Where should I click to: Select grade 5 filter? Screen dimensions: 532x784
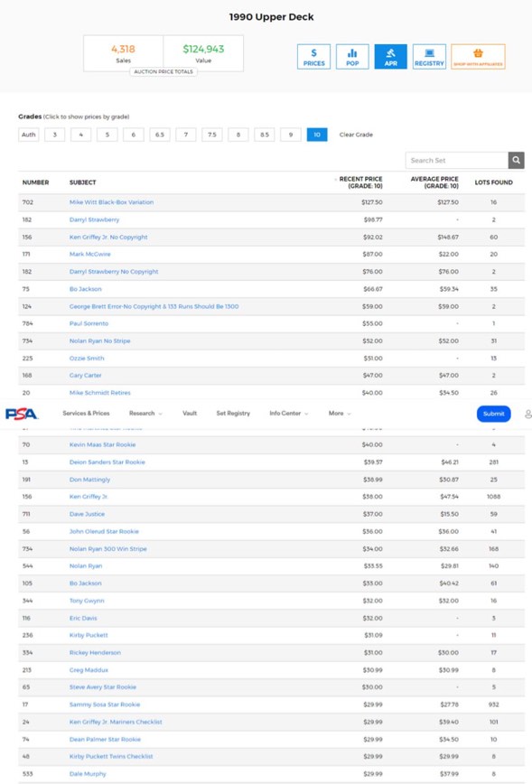(x=107, y=135)
